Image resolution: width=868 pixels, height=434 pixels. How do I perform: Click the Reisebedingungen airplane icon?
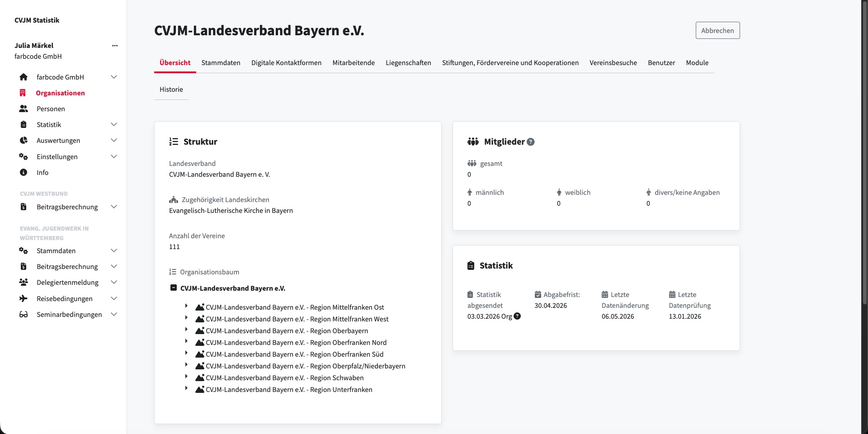tap(24, 298)
